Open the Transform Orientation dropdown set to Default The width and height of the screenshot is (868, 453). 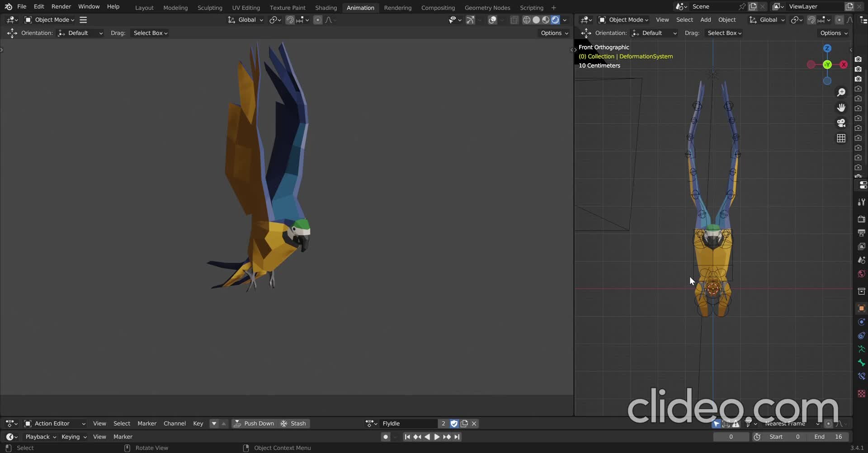[x=80, y=33]
